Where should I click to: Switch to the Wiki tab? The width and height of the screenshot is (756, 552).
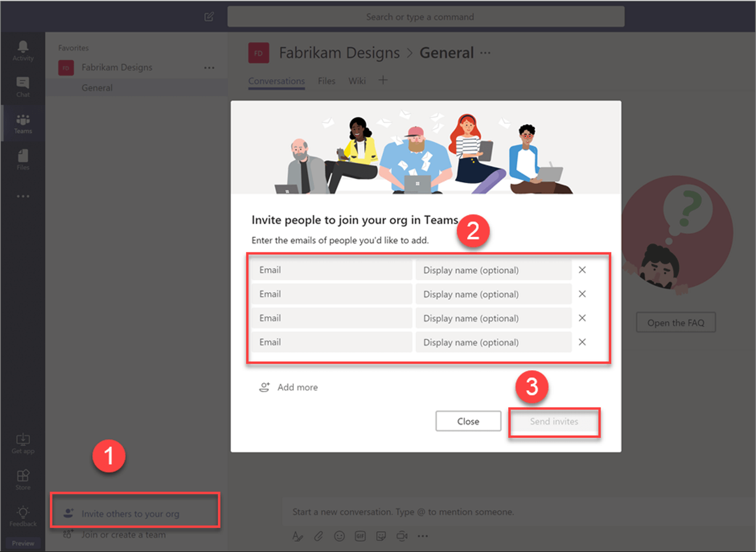tap(357, 81)
